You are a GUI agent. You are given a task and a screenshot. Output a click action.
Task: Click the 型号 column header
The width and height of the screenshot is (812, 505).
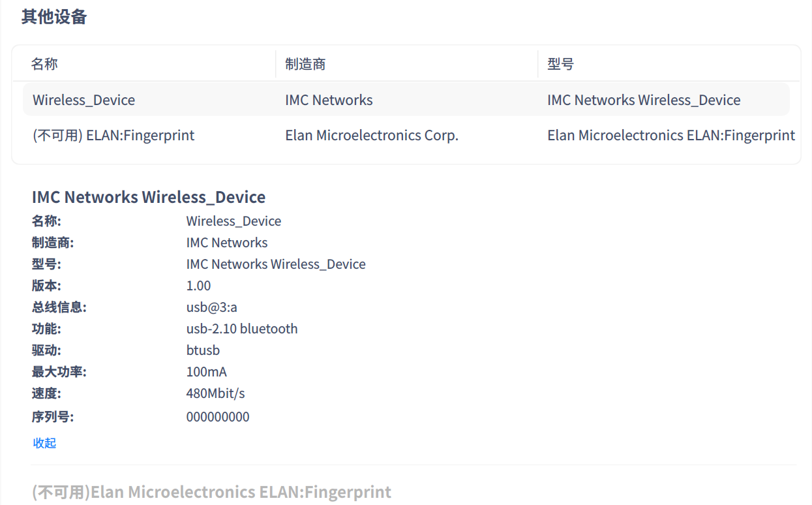coord(560,64)
